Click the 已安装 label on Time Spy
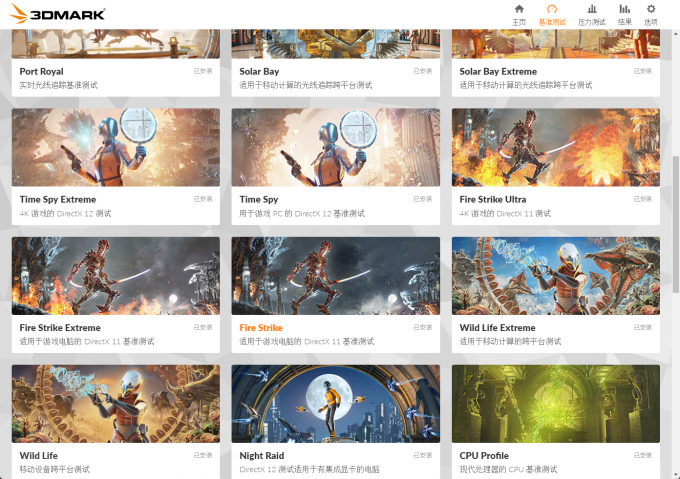This screenshot has height=479, width=680. [x=422, y=199]
